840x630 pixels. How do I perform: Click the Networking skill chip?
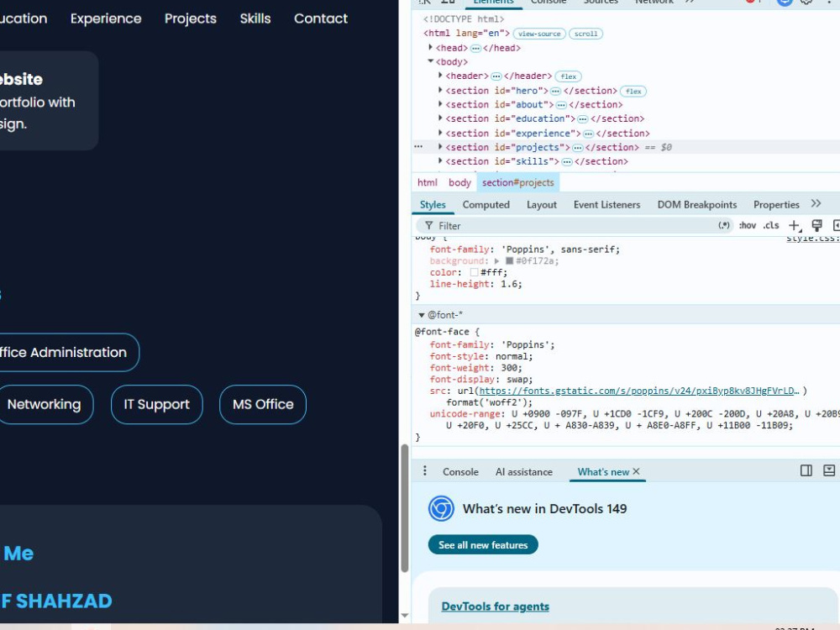click(x=44, y=405)
